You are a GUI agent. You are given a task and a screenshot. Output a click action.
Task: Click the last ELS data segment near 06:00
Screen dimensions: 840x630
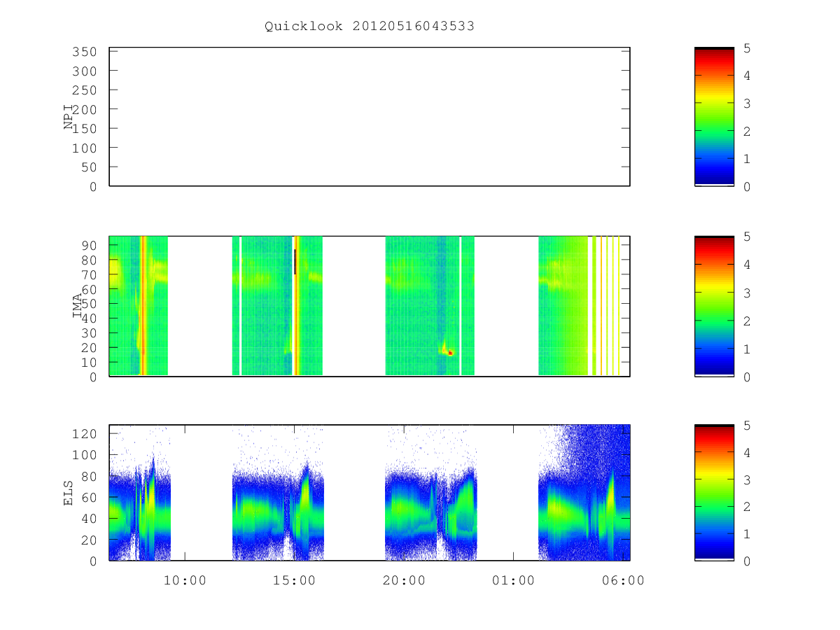pyautogui.click(x=584, y=493)
